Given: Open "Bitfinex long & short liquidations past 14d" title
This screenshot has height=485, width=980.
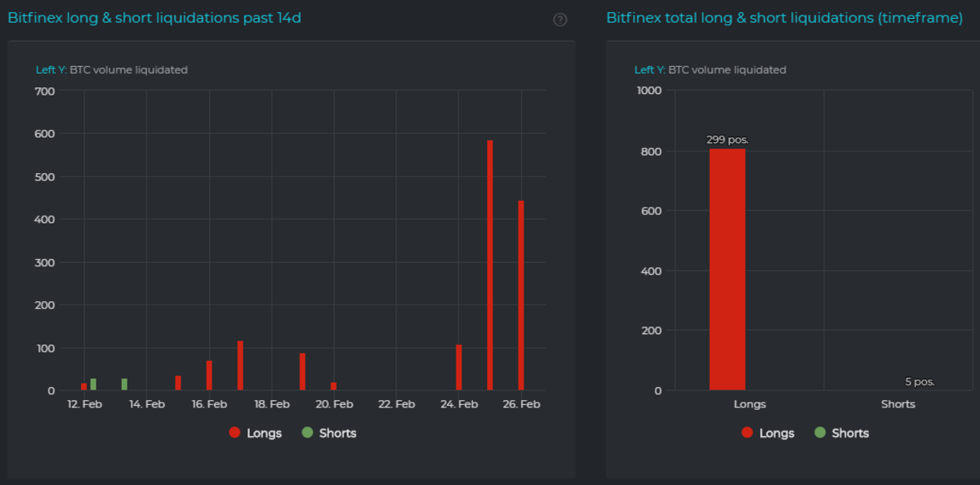Looking at the screenshot, I should point(154,17).
